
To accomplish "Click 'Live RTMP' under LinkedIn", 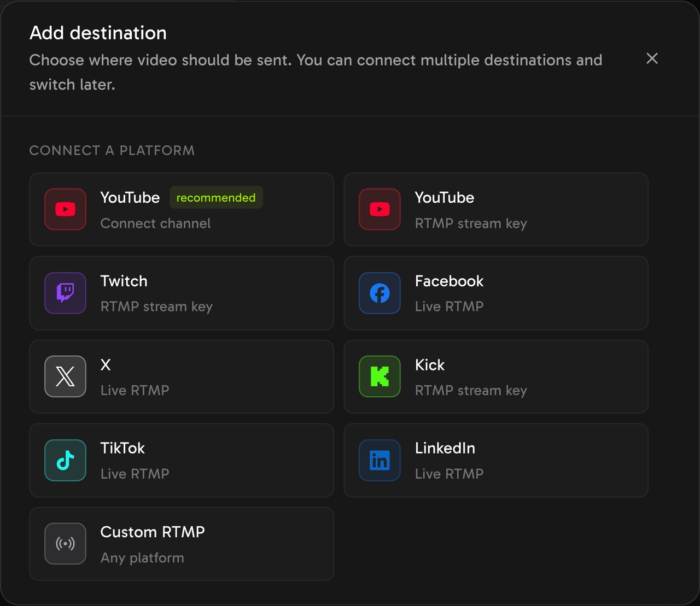I will 449,474.
